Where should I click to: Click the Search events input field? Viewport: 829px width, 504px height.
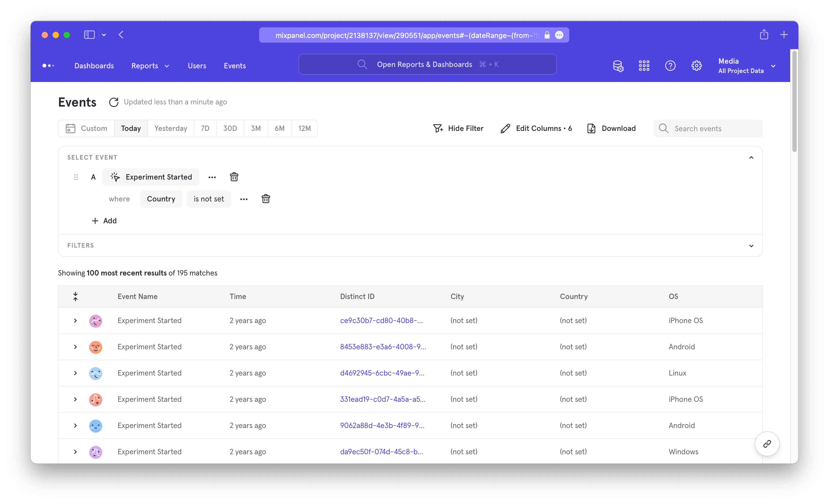click(x=713, y=128)
